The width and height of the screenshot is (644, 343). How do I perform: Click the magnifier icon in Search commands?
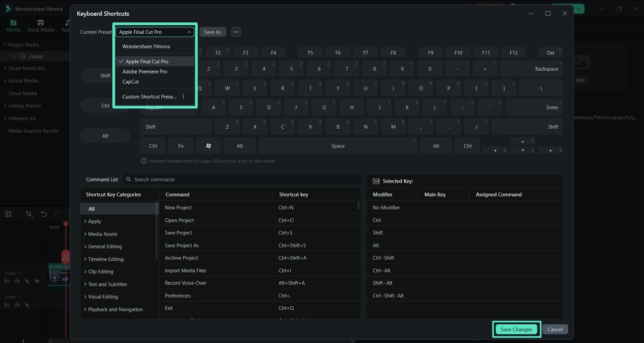pos(128,179)
